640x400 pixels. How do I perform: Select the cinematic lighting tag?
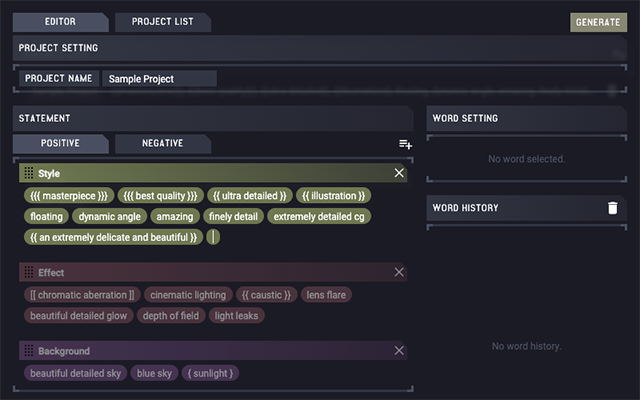click(x=189, y=295)
